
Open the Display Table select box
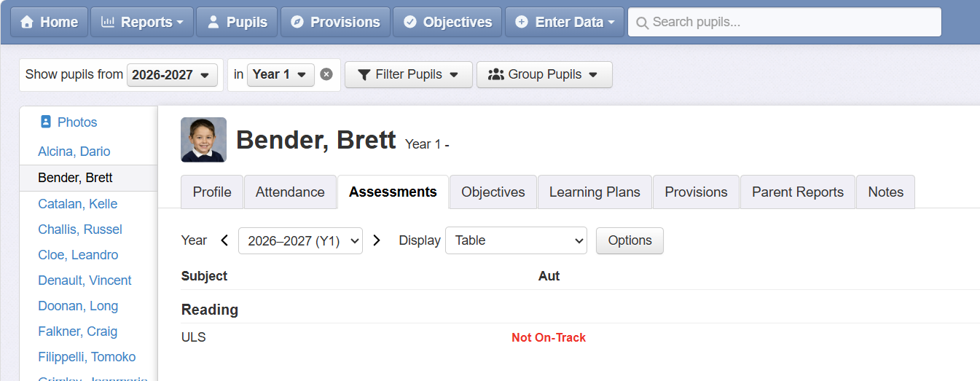[x=516, y=240]
